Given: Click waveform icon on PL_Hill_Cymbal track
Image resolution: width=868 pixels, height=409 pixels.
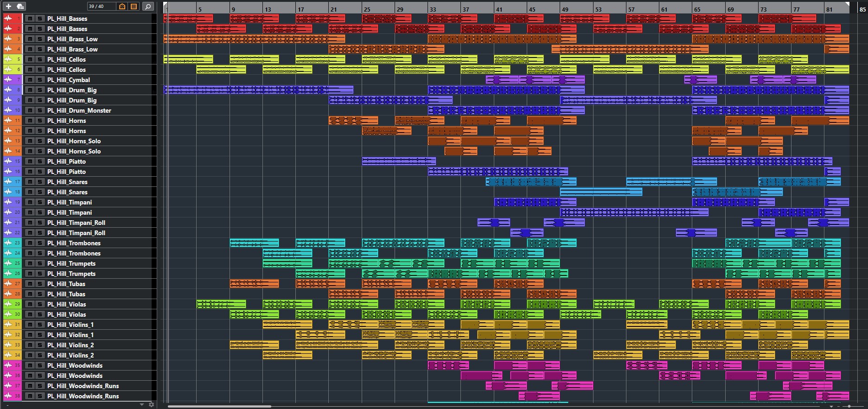Looking at the screenshot, I should (8, 80).
